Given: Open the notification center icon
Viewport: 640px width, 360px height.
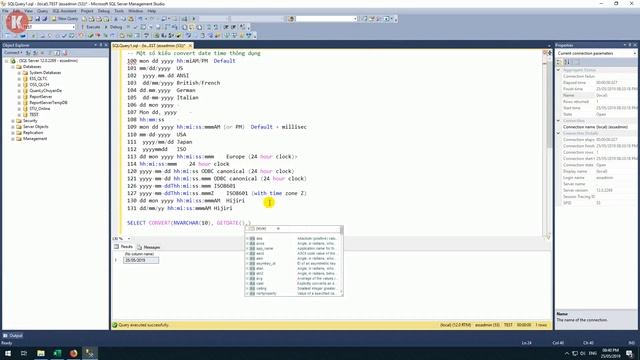Looking at the screenshot, I should [x=630, y=353].
